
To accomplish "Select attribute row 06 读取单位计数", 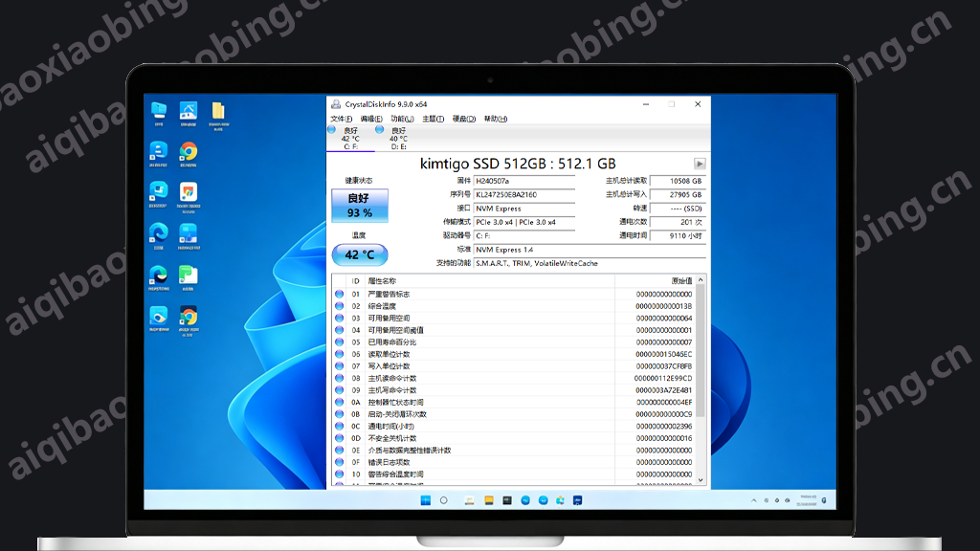I will tap(513, 354).
